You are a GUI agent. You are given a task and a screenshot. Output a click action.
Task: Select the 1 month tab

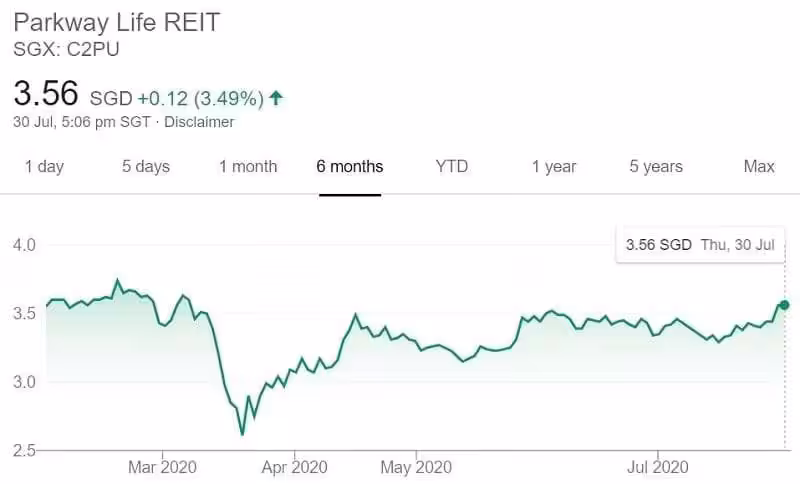248,166
